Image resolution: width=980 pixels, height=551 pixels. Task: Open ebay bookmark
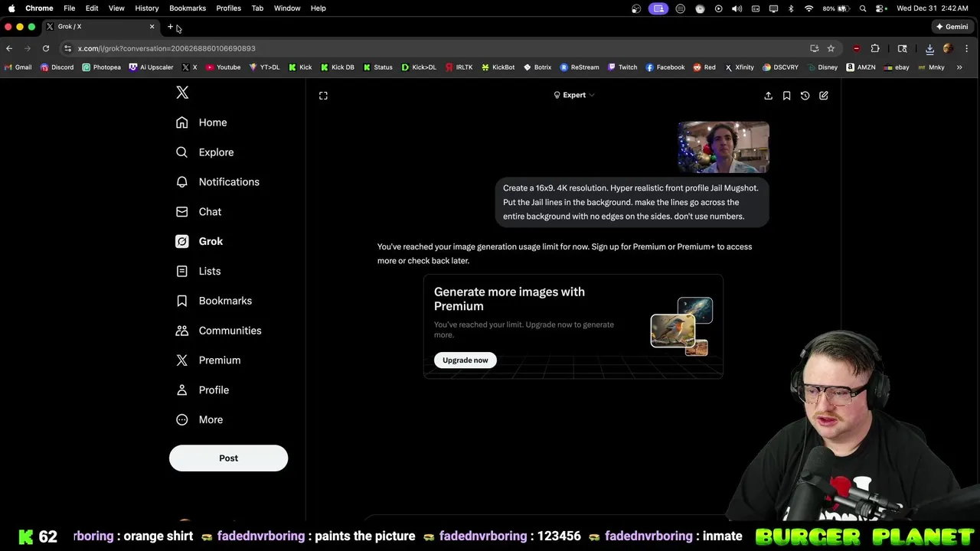tap(897, 67)
